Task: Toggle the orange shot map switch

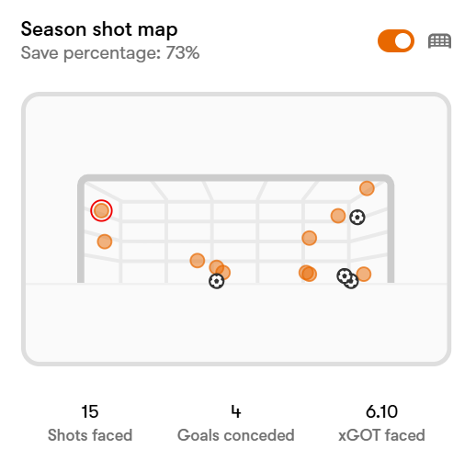Action: click(396, 40)
